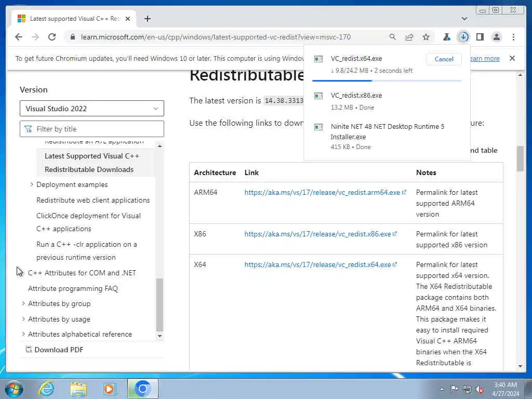Click the sidebar scrollbar thumb
Viewport: 532px width, 399px height.
click(160, 304)
